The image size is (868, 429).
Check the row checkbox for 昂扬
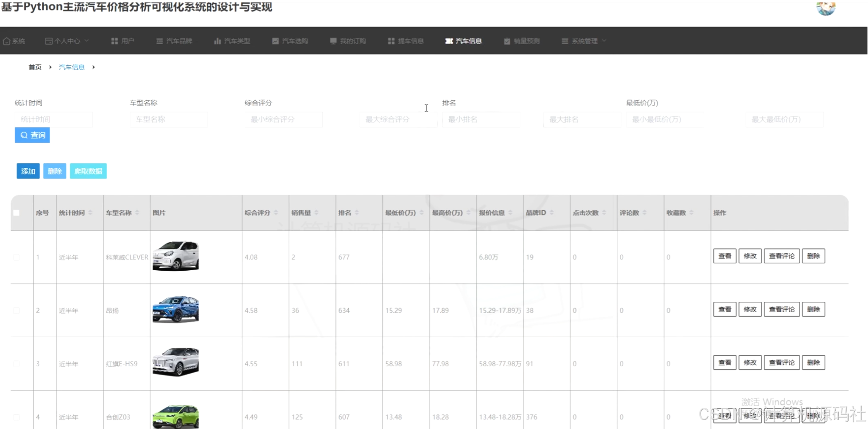pyautogui.click(x=17, y=310)
